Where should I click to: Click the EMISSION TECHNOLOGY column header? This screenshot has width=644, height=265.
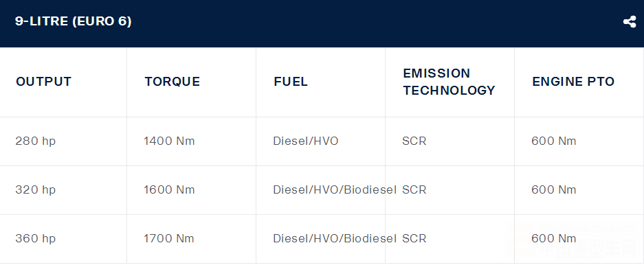click(449, 82)
